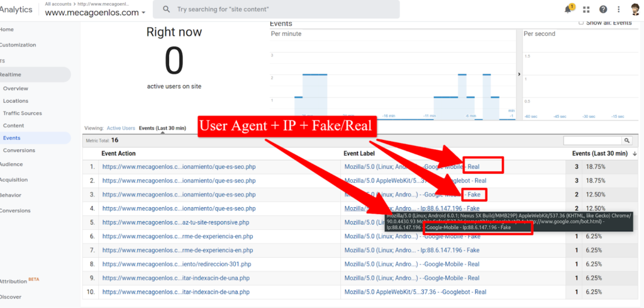The width and height of the screenshot is (644, 308).
Task: Open Discover in the sidebar
Action: [x=10, y=297]
